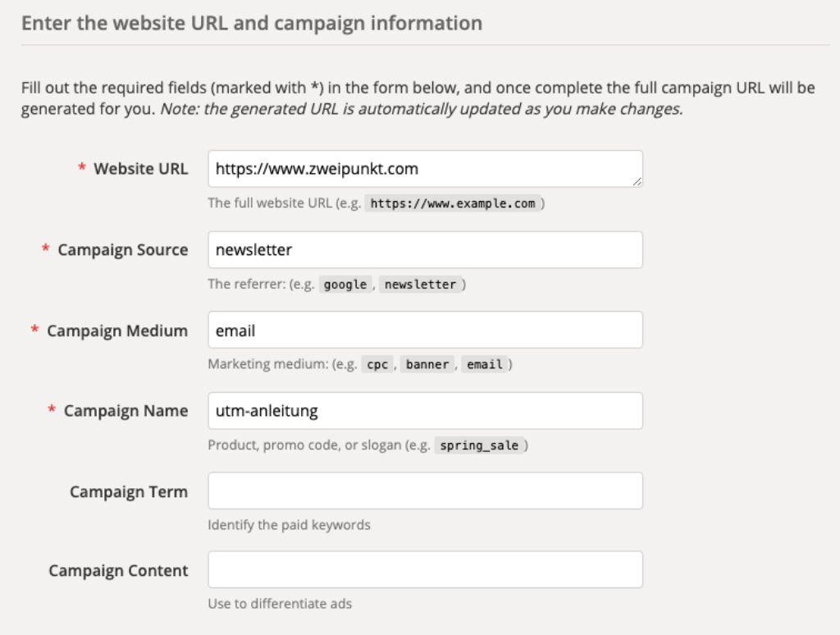Click into the Campaign Medium field

coord(425,331)
